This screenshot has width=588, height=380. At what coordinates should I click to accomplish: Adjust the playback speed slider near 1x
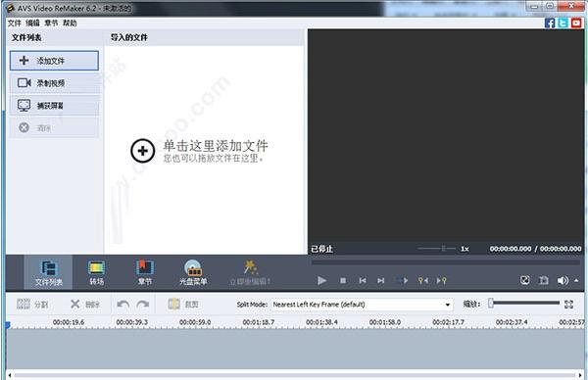(437, 248)
